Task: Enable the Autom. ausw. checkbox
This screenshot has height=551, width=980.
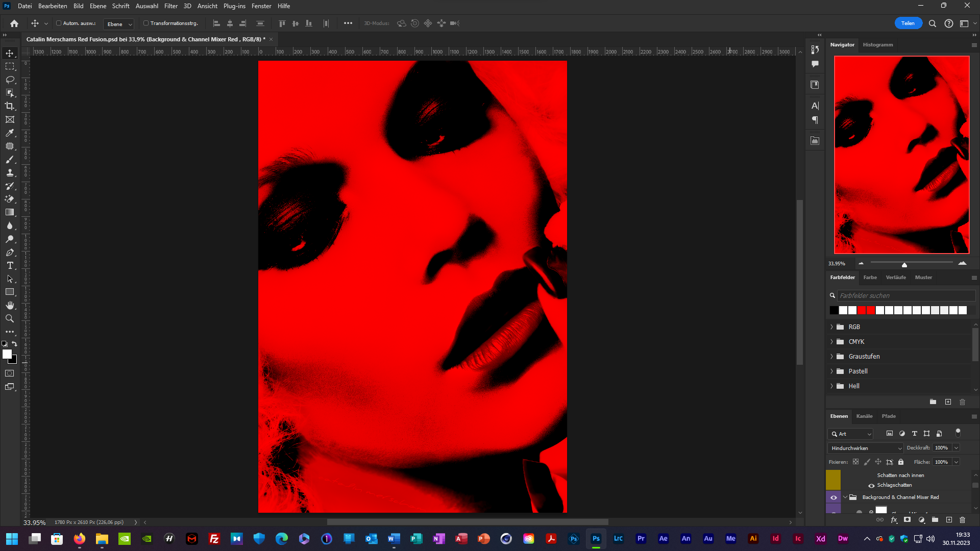Action: (x=59, y=23)
